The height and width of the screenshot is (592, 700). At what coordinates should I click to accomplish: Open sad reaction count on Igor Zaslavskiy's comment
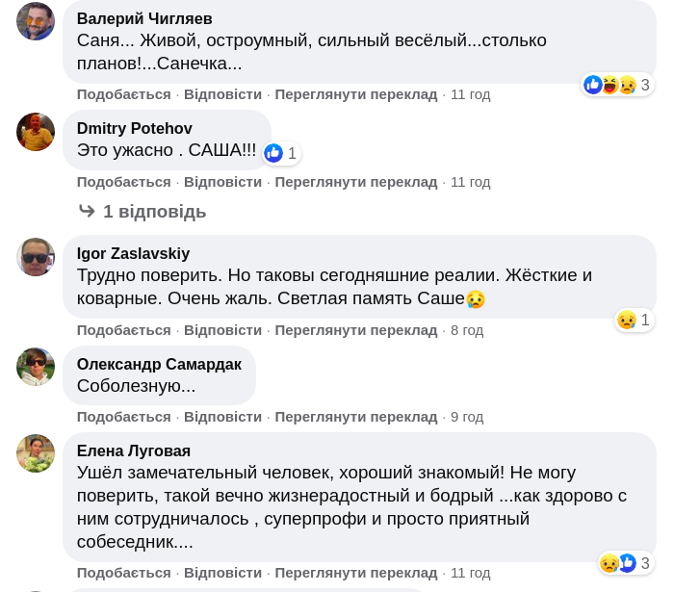(635, 320)
